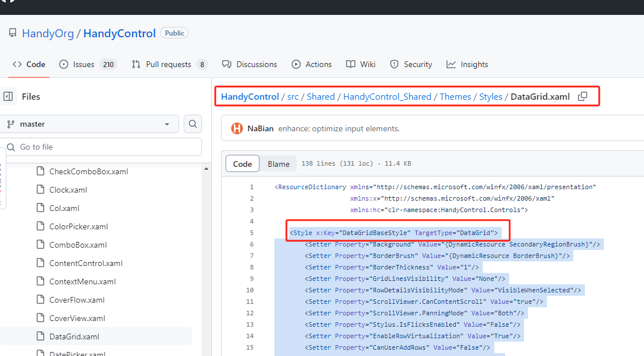Open the Issues tab
The height and width of the screenshot is (356, 644).
coord(88,64)
